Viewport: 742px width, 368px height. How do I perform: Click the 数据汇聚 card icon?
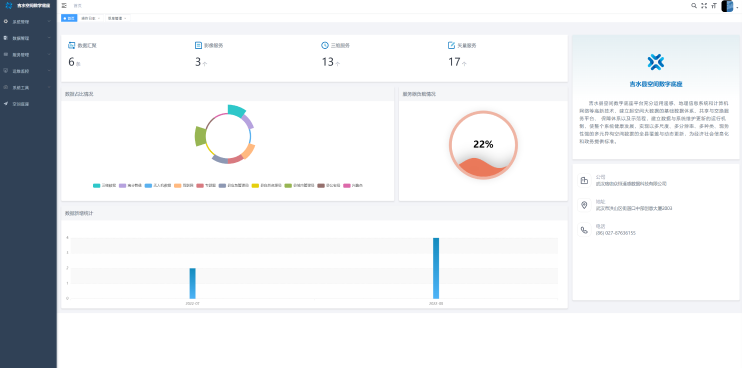point(71,45)
